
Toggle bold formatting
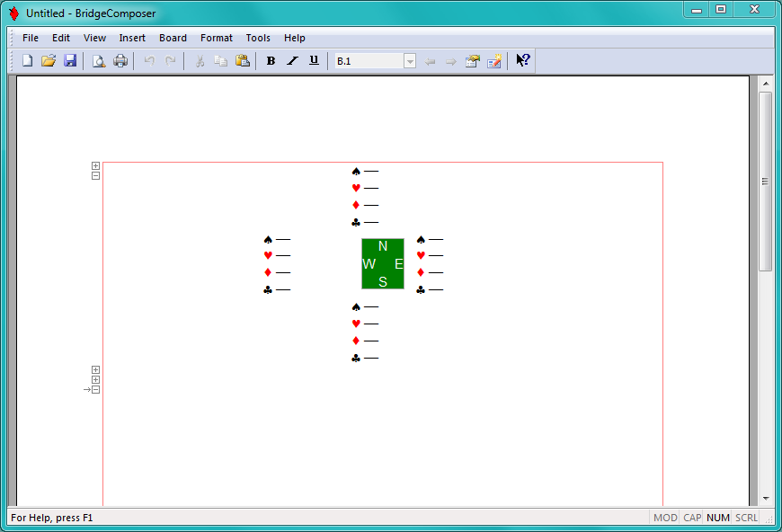point(271,61)
